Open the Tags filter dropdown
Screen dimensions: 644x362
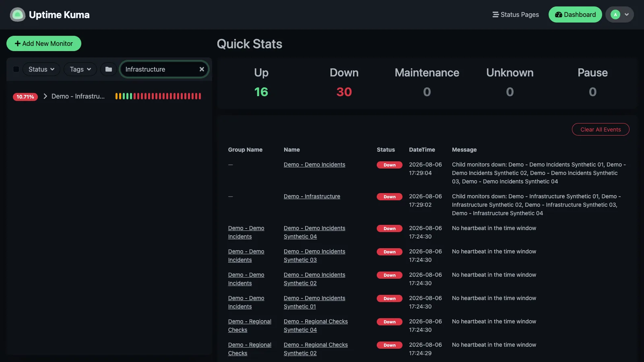(x=80, y=69)
